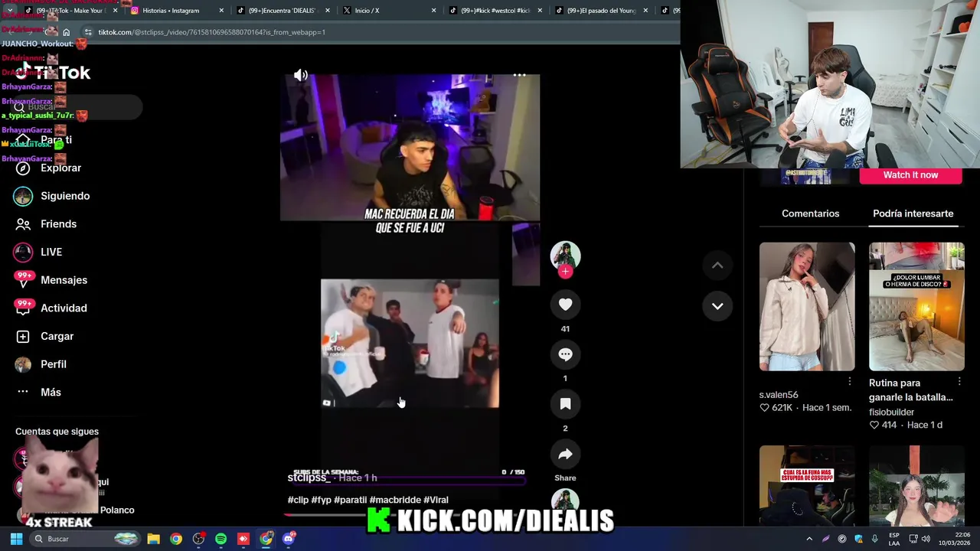Open options for the s.valen56 video card

(x=849, y=381)
